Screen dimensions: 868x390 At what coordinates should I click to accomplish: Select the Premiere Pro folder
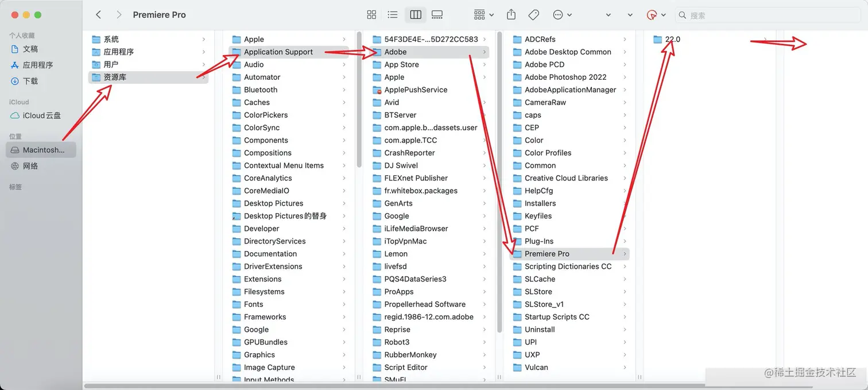click(569, 254)
